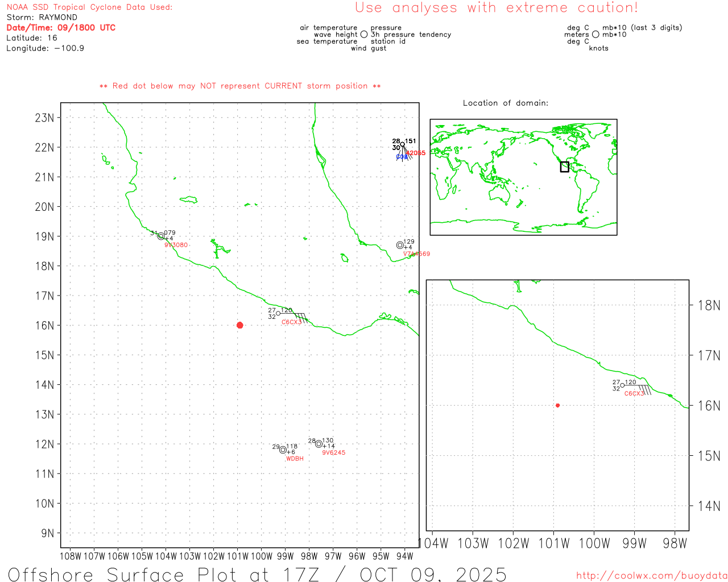Click station ID label V7A4569
This screenshot has width=728, height=582.
tap(417, 254)
